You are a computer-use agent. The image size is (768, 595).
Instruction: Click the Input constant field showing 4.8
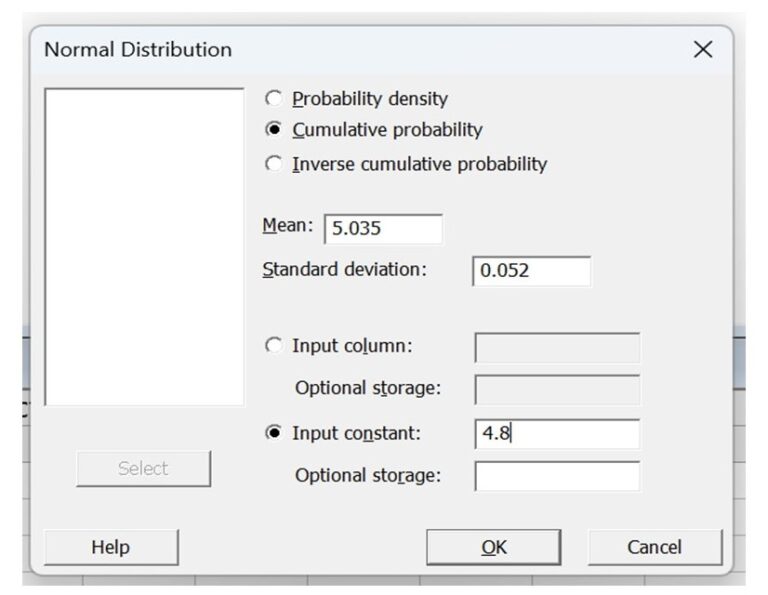(557, 434)
